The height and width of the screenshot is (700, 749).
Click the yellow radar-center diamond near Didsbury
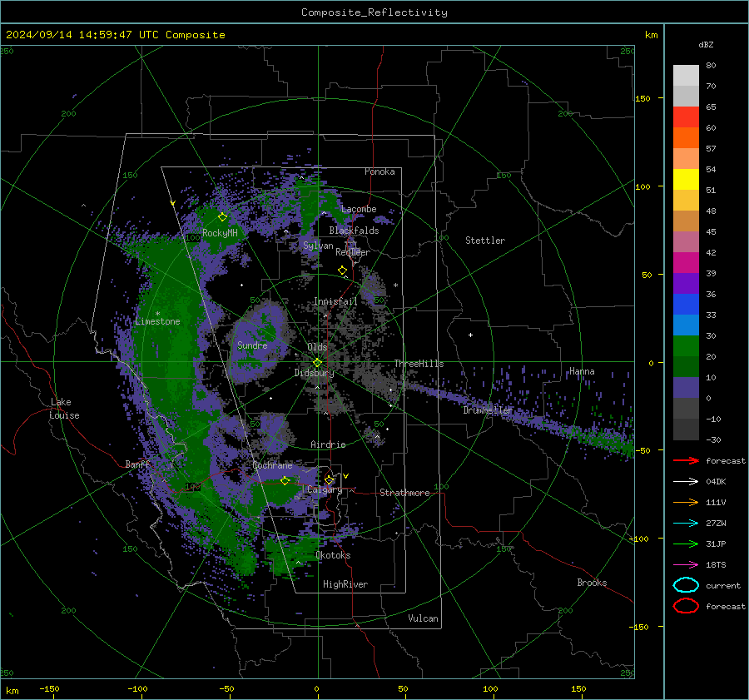click(317, 363)
